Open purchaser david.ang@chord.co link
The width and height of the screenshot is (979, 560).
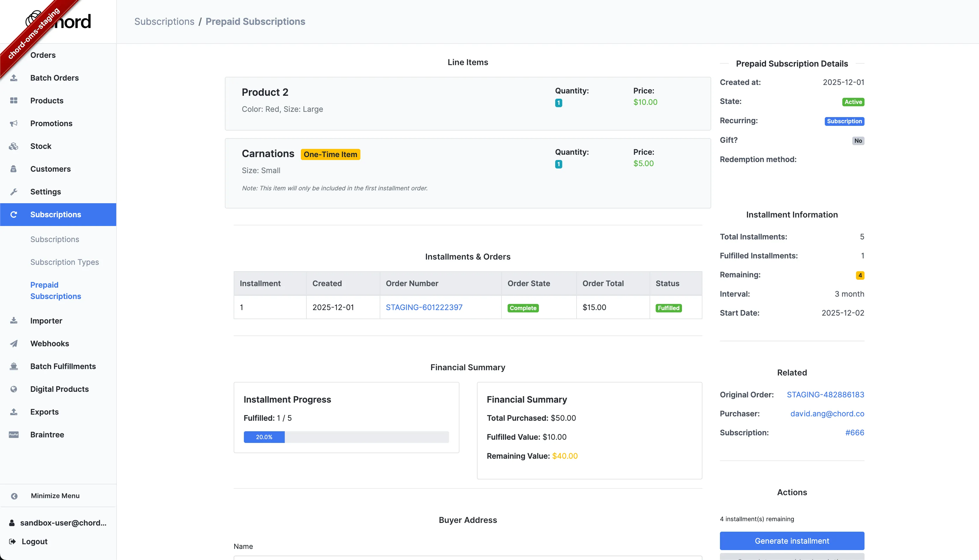coord(827,413)
